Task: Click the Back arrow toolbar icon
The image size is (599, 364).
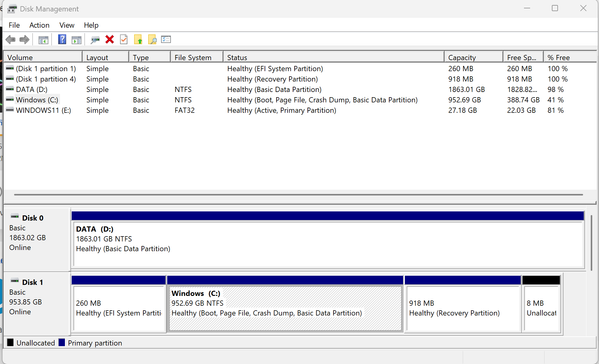Action: [11, 39]
